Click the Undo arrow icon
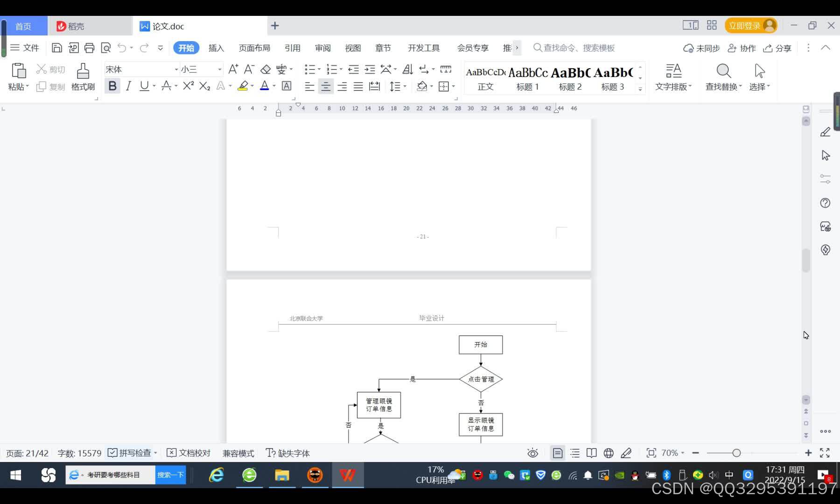 (x=122, y=48)
